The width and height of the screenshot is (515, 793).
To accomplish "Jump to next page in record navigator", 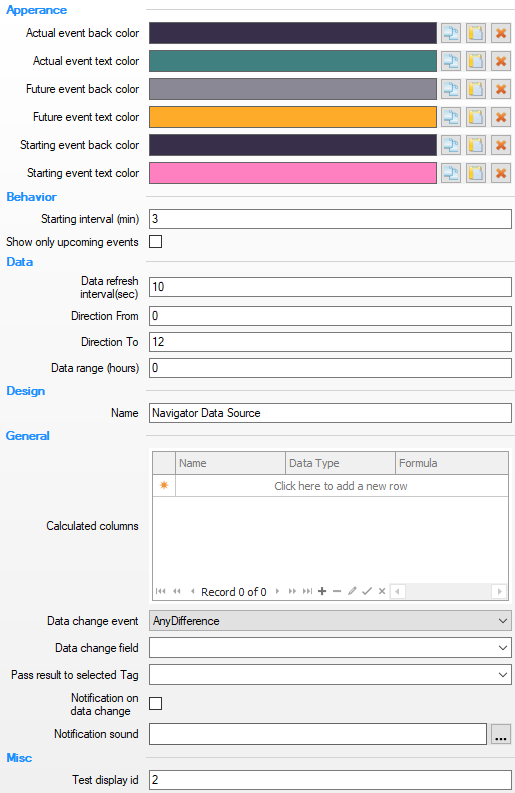I will coord(292,591).
